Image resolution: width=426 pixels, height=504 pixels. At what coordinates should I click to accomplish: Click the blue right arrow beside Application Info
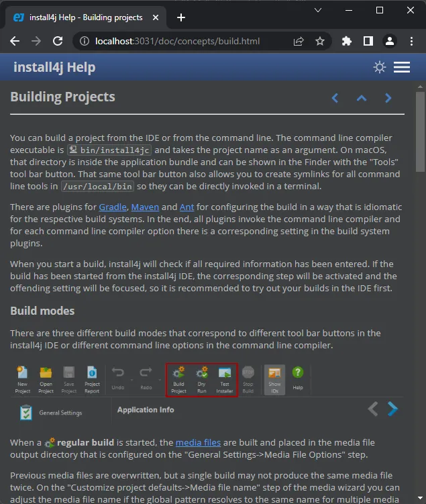(x=392, y=409)
